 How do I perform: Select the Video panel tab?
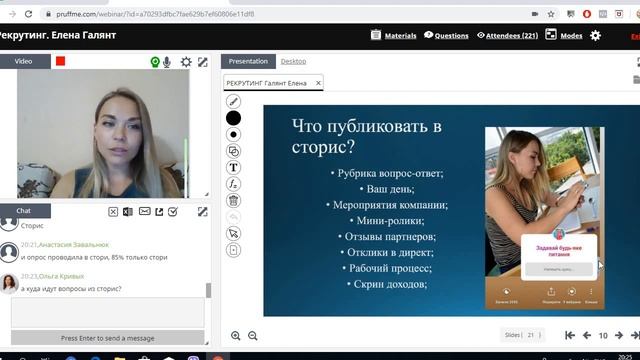[25, 61]
